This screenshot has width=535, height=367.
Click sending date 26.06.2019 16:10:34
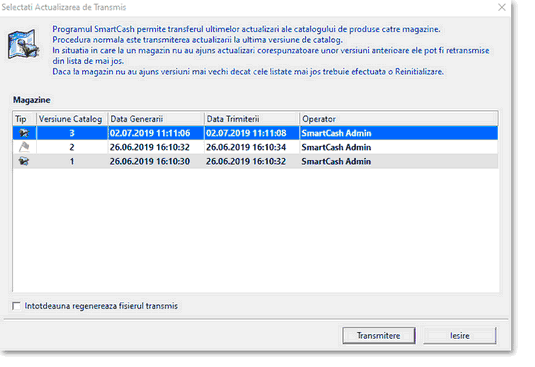coord(246,147)
